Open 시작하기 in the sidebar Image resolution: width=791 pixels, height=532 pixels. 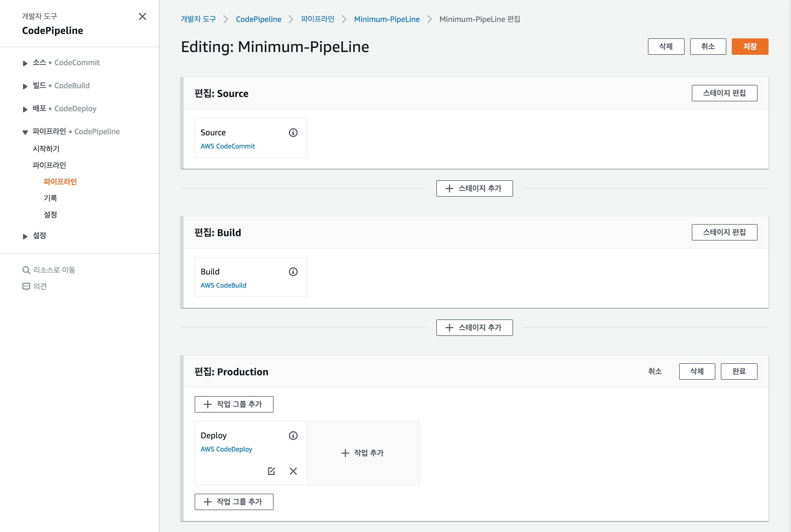[46, 148]
